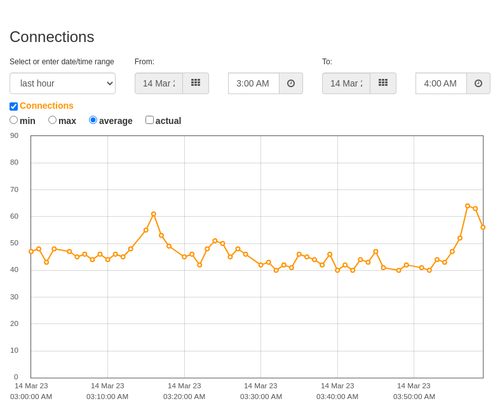Select the max radio button
This screenshot has height=403, width=500.
click(52, 120)
